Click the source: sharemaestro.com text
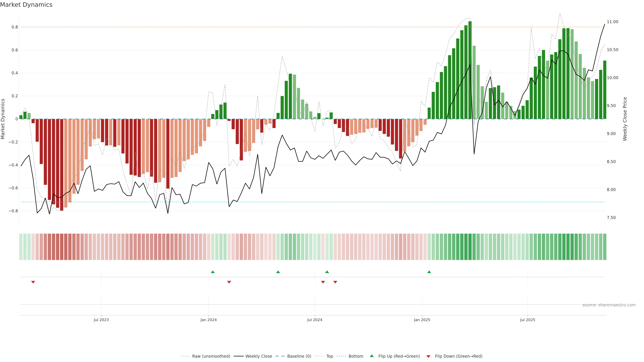644x362 pixels. point(609,305)
